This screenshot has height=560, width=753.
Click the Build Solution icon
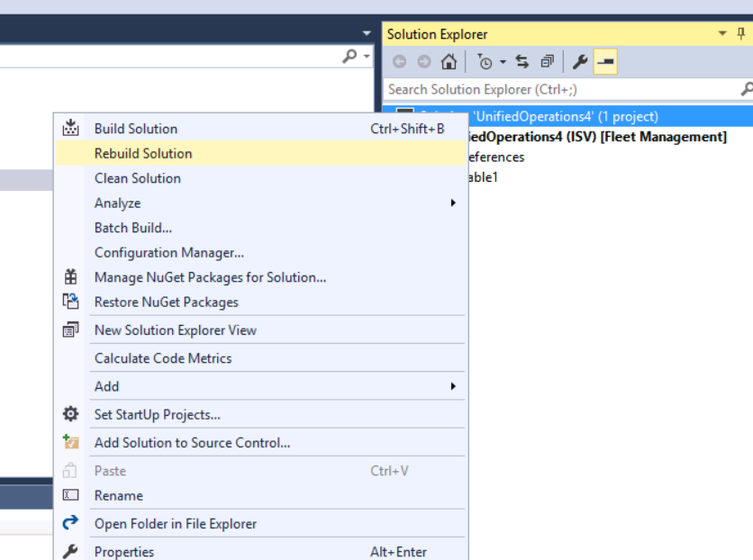(70, 129)
